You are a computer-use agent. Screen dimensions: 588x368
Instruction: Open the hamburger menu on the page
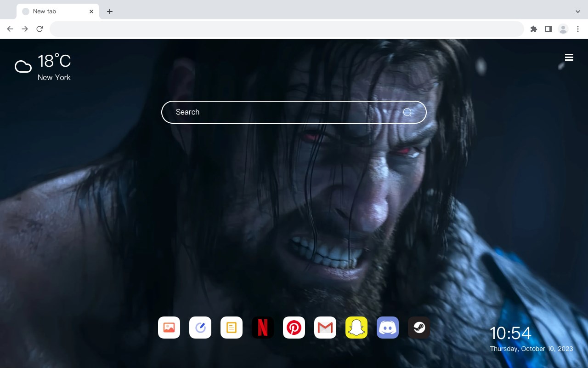tap(569, 57)
